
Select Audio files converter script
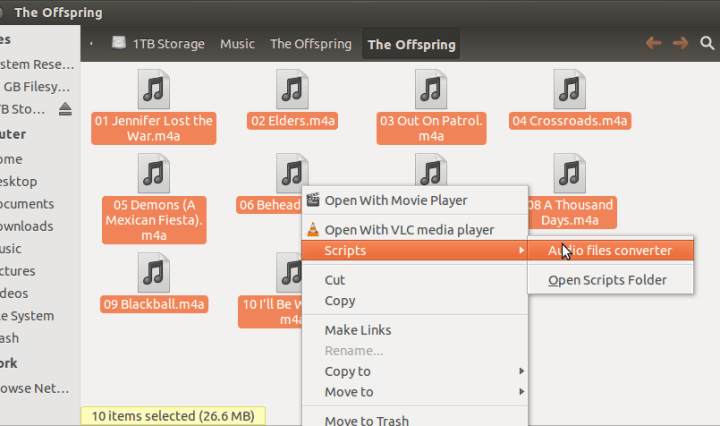pos(609,251)
